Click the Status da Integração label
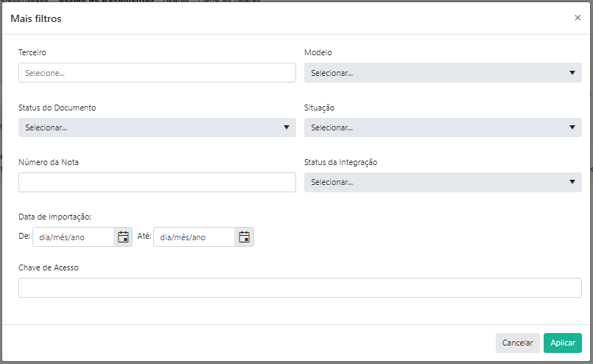The width and height of the screenshot is (593, 364). 341,162
